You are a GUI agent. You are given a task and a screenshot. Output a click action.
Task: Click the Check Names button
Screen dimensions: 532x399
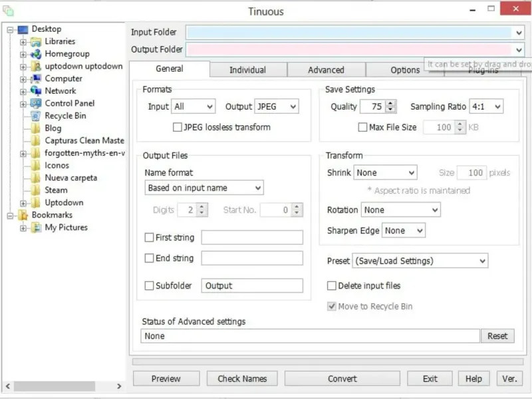(242, 378)
